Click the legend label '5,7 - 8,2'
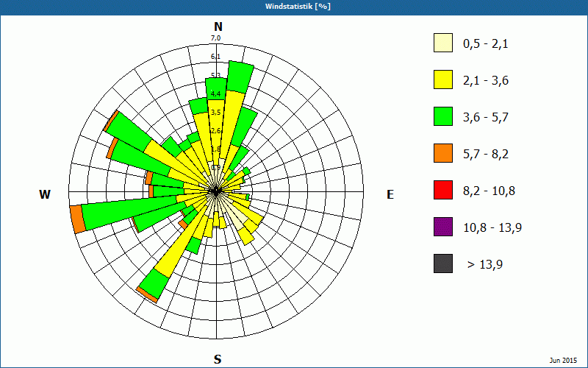The height and width of the screenshot is (368, 588). 486,155
